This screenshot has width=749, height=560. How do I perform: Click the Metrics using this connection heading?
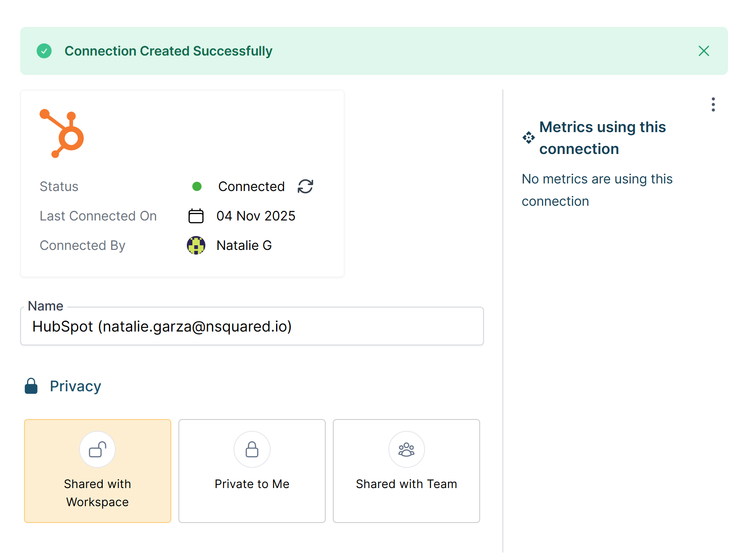[x=603, y=138]
